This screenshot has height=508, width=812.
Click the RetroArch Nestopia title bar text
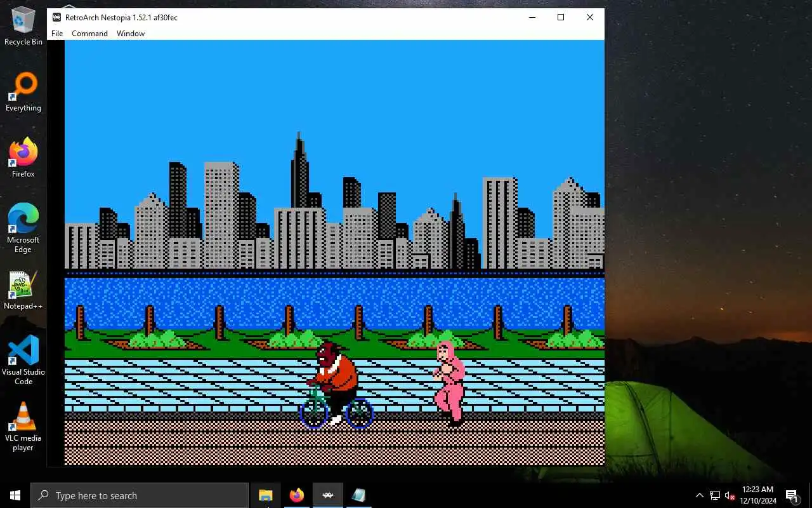[121, 17]
